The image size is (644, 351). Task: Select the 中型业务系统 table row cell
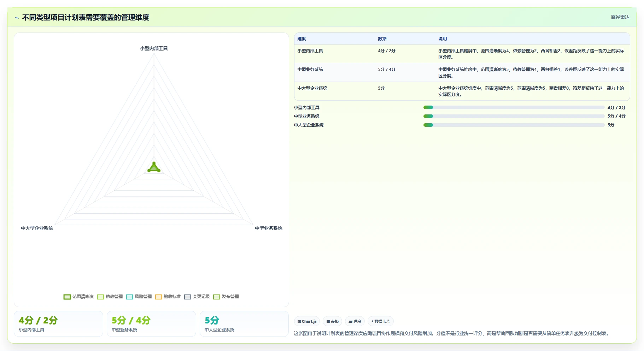(310, 70)
